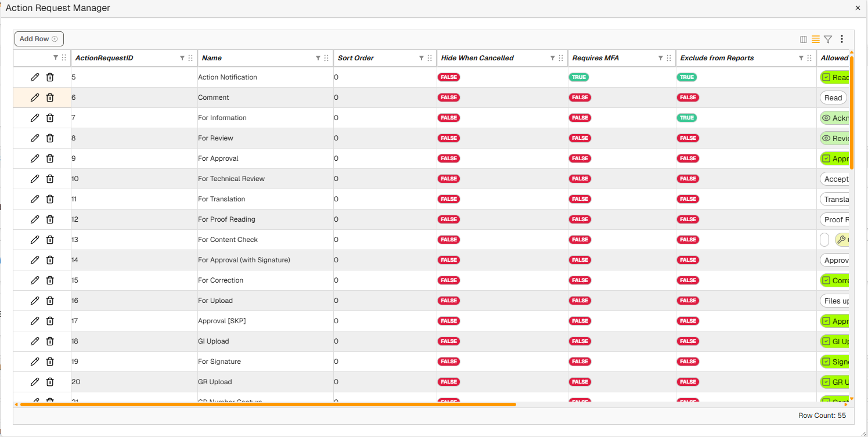Delete the For Review row
The width and height of the screenshot is (868, 437).
click(50, 138)
